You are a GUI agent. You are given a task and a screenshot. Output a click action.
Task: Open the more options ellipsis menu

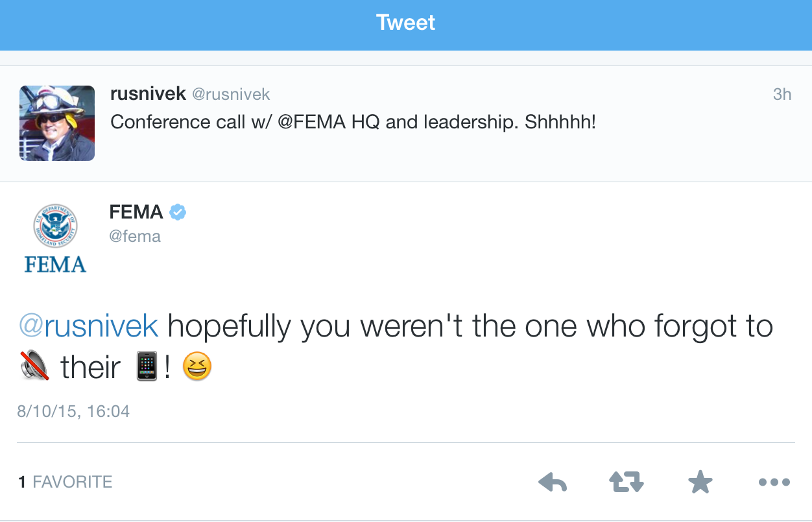[774, 482]
